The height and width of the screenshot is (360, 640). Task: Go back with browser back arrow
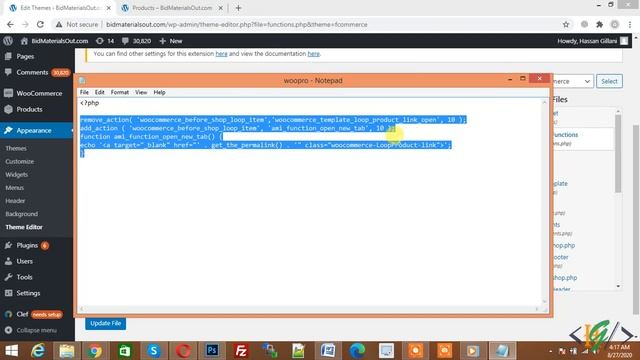coord(10,24)
